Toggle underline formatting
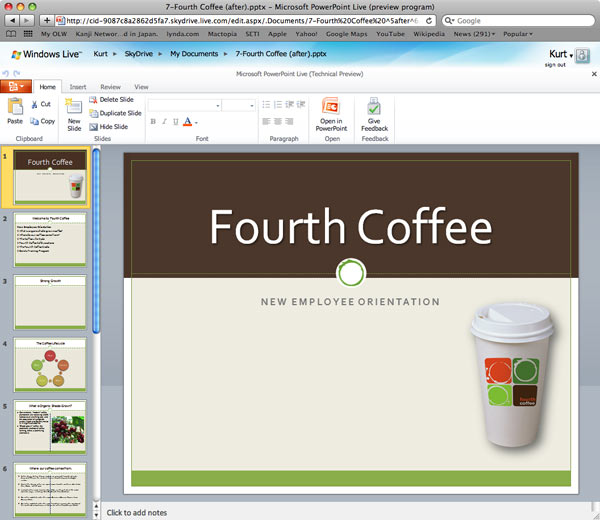Viewport: 600px width, 520px height. coord(176,122)
